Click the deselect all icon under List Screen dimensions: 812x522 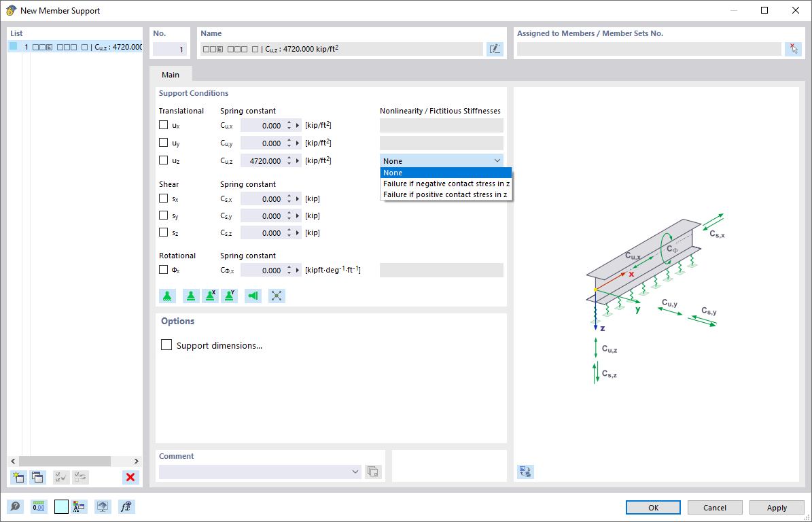point(80,477)
